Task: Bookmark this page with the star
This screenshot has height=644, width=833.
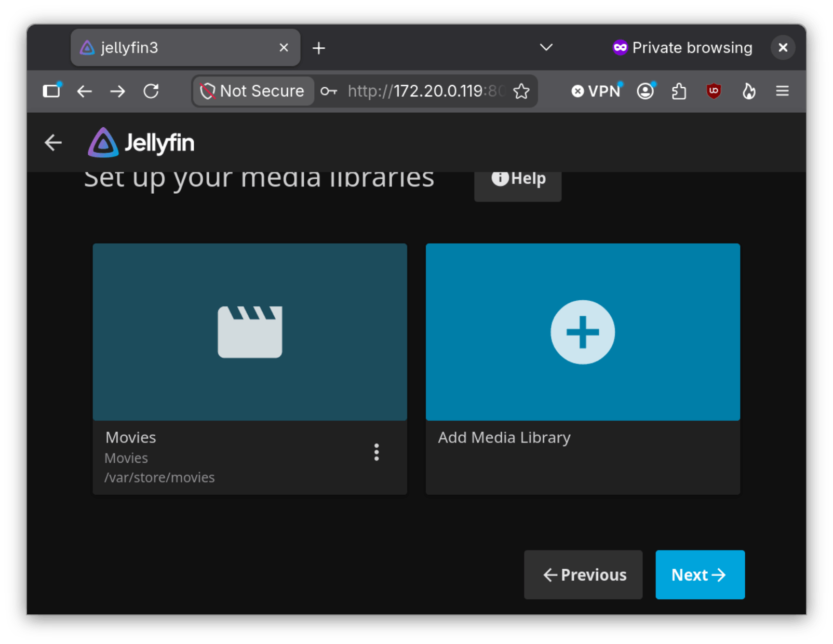Action: tap(521, 91)
